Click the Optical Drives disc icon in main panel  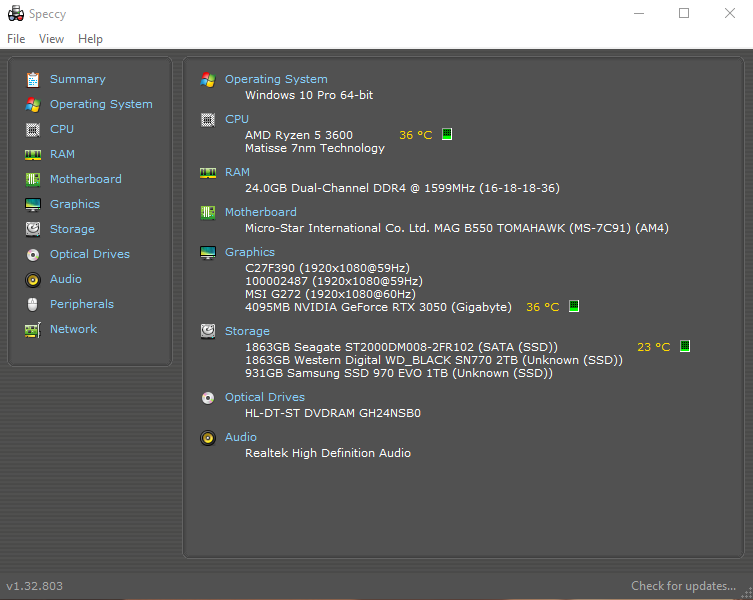(x=208, y=398)
